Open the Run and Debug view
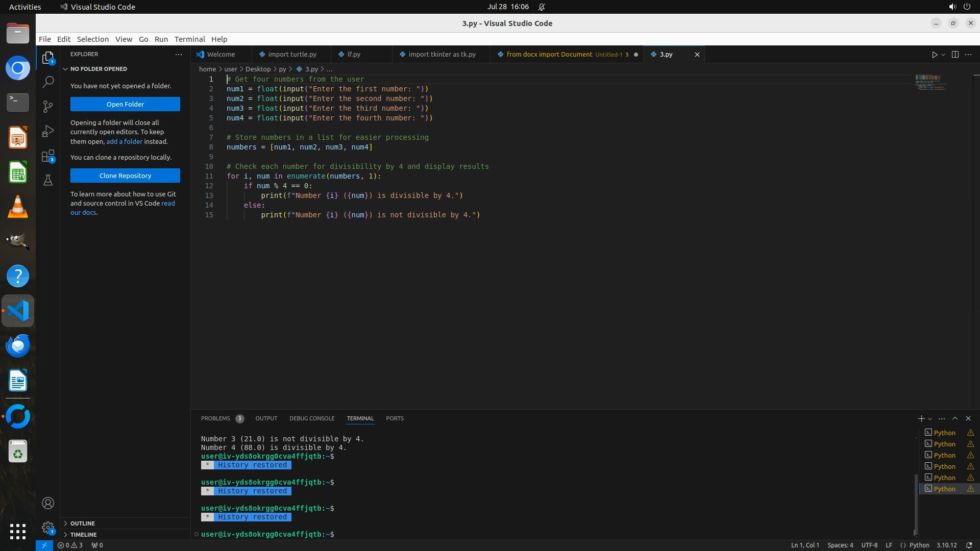 [x=48, y=131]
